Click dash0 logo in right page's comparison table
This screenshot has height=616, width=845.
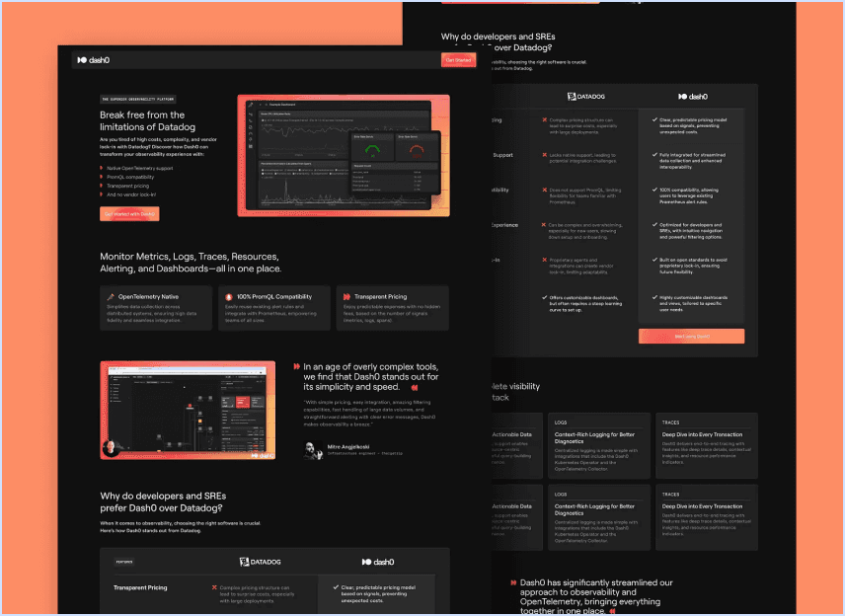click(x=693, y=97)
